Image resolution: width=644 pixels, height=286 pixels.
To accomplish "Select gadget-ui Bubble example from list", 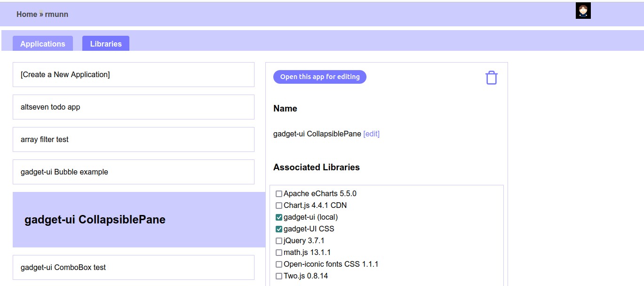I will pyautogui.click(x=133, y=172).
